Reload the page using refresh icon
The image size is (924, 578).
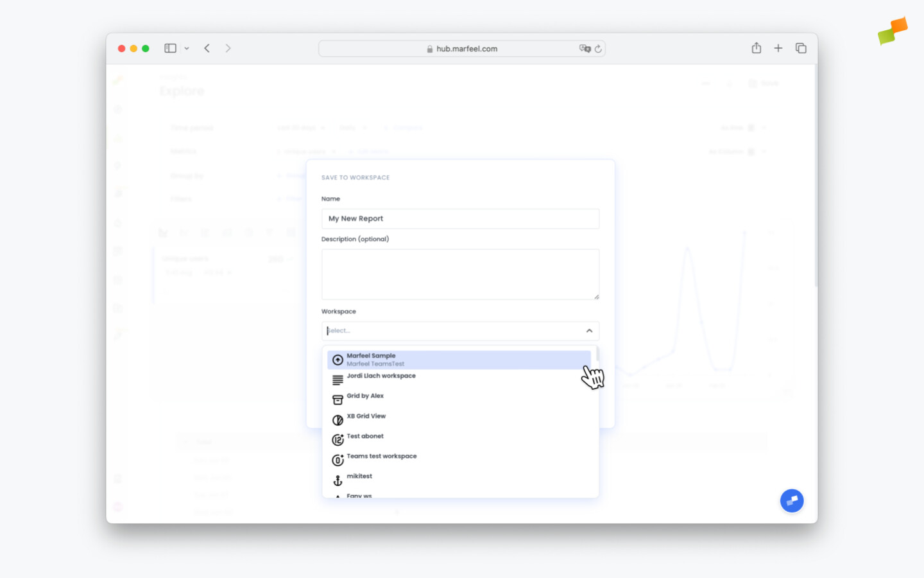click(x=598, y=49)
